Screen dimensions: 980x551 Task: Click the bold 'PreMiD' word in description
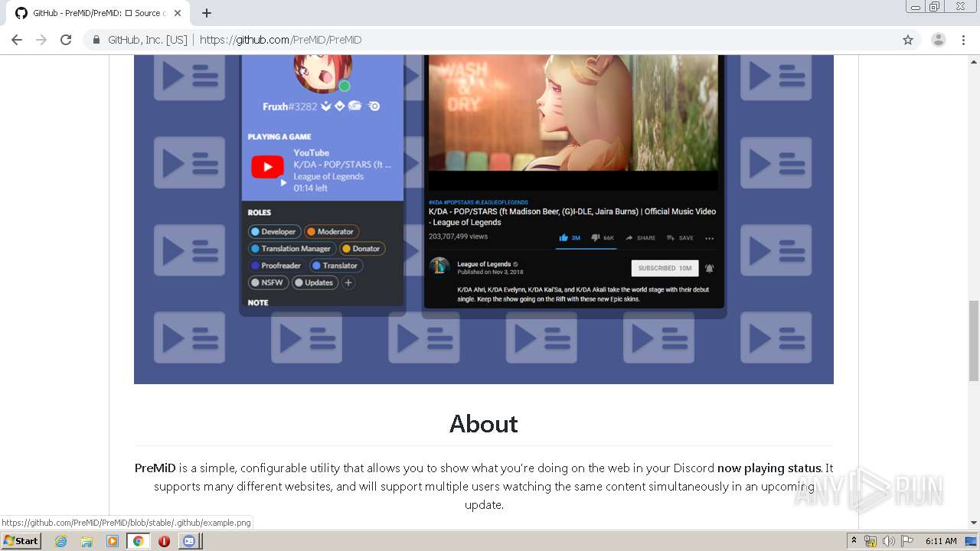click(155, 468)
